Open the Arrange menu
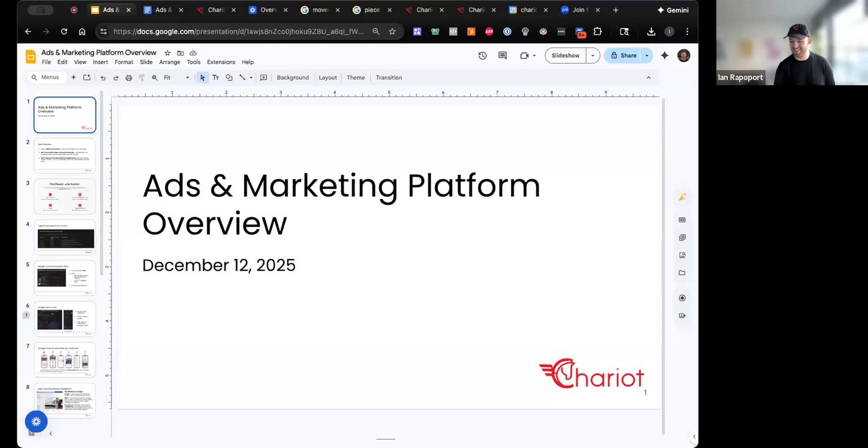868x448 pixels. (169, 62)
